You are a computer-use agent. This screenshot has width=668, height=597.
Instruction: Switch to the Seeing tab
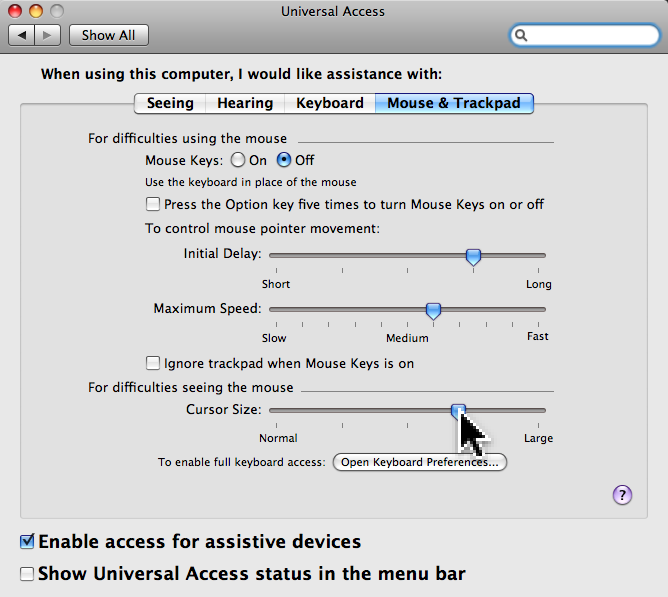170,104
